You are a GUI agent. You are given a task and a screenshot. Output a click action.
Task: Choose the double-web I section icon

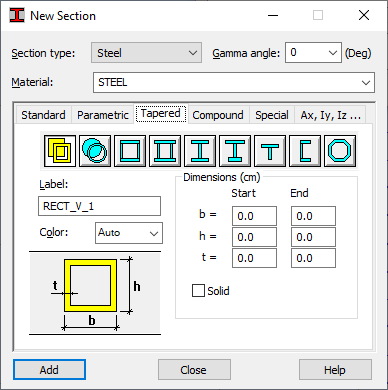coord(165,151)
